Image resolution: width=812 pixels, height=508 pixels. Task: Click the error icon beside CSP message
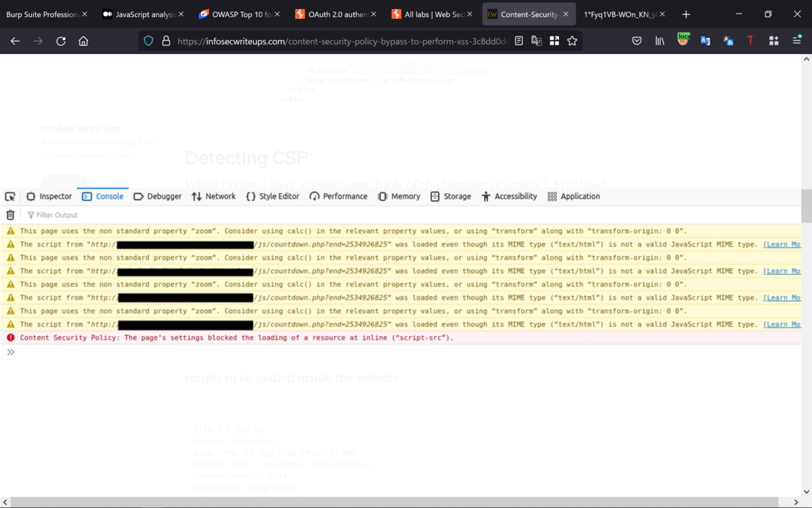coord(10,337)
